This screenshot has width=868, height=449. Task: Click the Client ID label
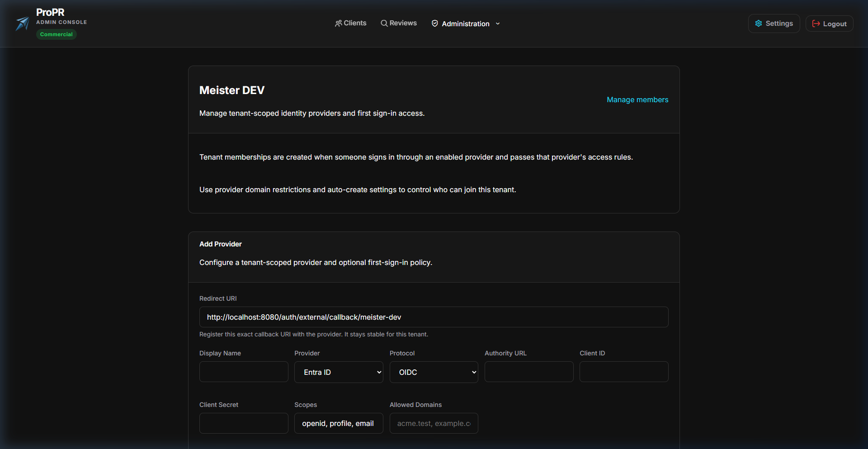tap(592, 353)
